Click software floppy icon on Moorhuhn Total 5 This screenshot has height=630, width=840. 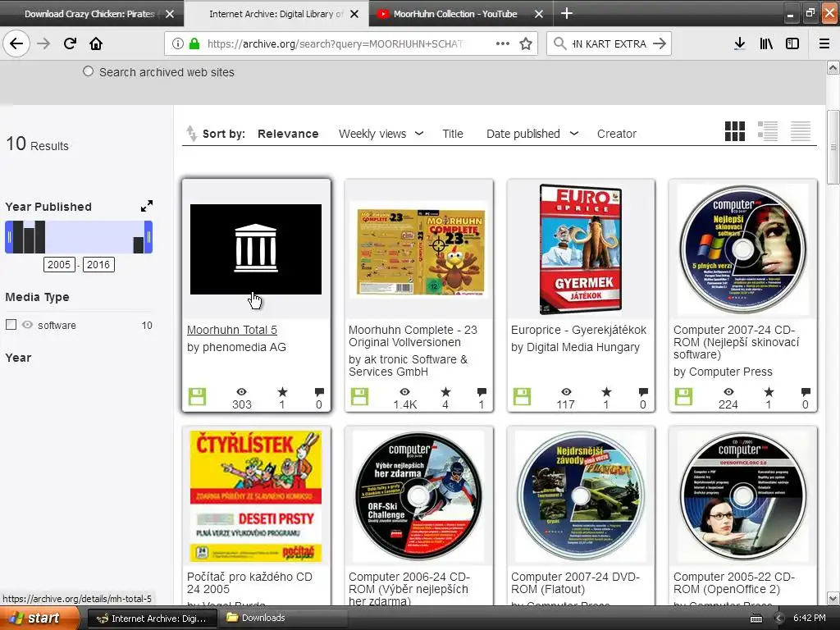[197, 396]
